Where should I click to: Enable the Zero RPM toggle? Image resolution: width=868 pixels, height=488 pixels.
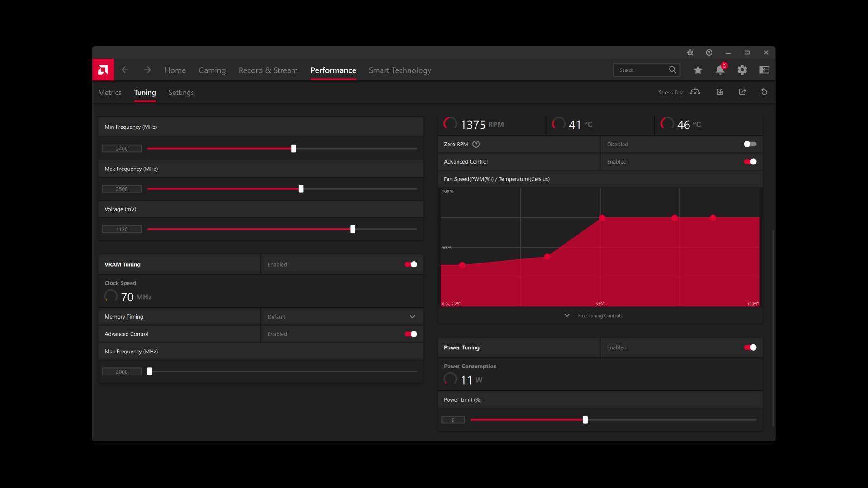750,144
